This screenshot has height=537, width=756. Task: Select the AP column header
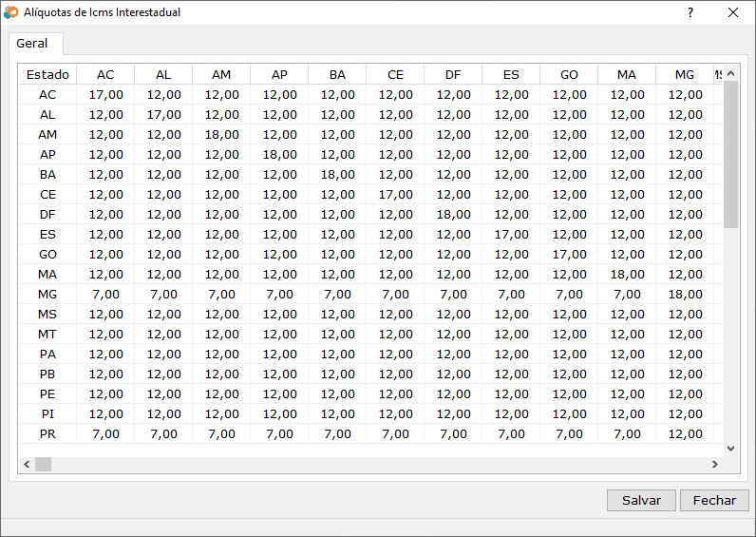(279, 75)
